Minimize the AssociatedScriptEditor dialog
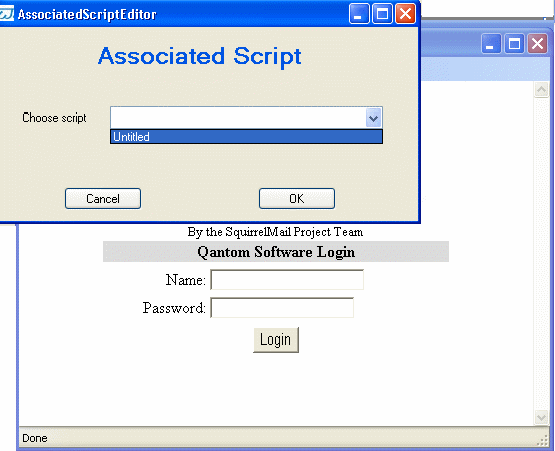Viewport: 555px width, 451px height. pyautogui.click(x=359, y=14)
